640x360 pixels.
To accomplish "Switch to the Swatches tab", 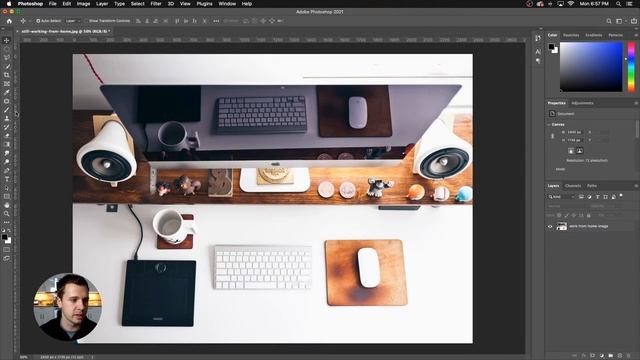I will [x=571, y=36].
